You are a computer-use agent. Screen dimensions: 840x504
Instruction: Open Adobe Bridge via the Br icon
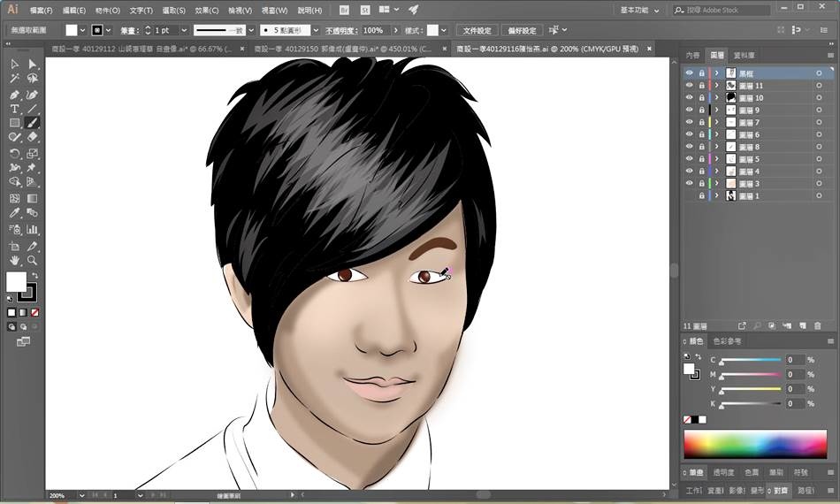[x=344, y=10]
